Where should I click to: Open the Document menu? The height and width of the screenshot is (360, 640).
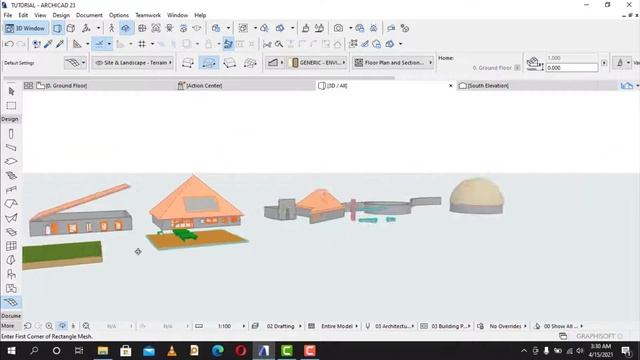pyautogui.click(x=89, y=15)
